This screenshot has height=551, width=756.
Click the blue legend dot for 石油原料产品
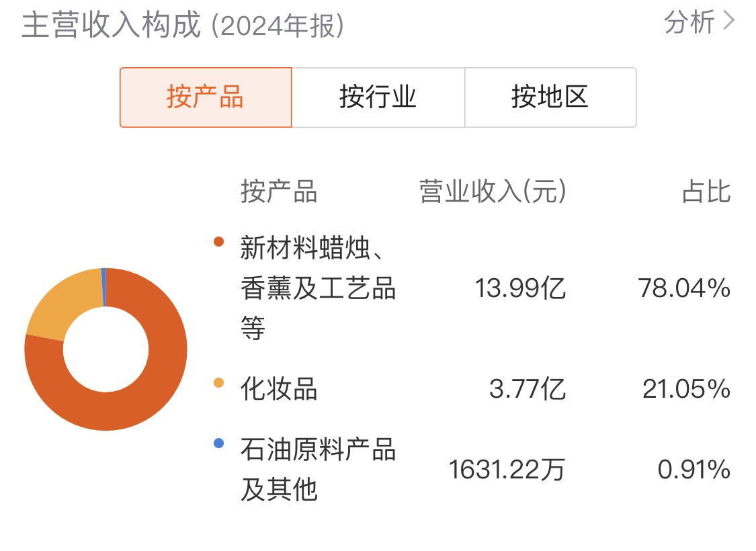[x=218, y=443]
